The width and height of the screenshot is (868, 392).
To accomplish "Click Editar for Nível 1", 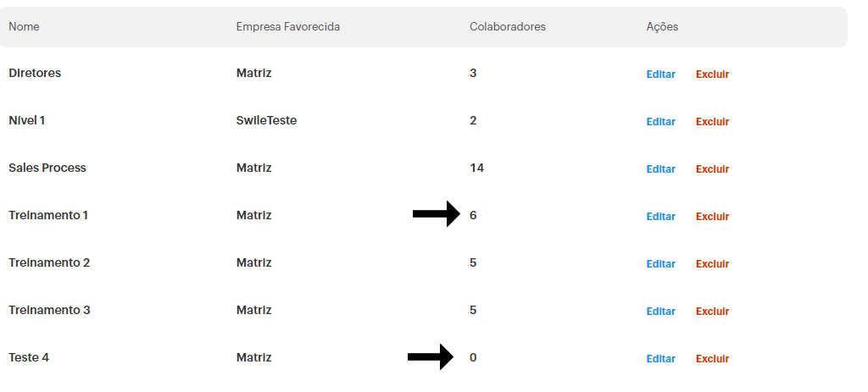I will click(660, 122).
